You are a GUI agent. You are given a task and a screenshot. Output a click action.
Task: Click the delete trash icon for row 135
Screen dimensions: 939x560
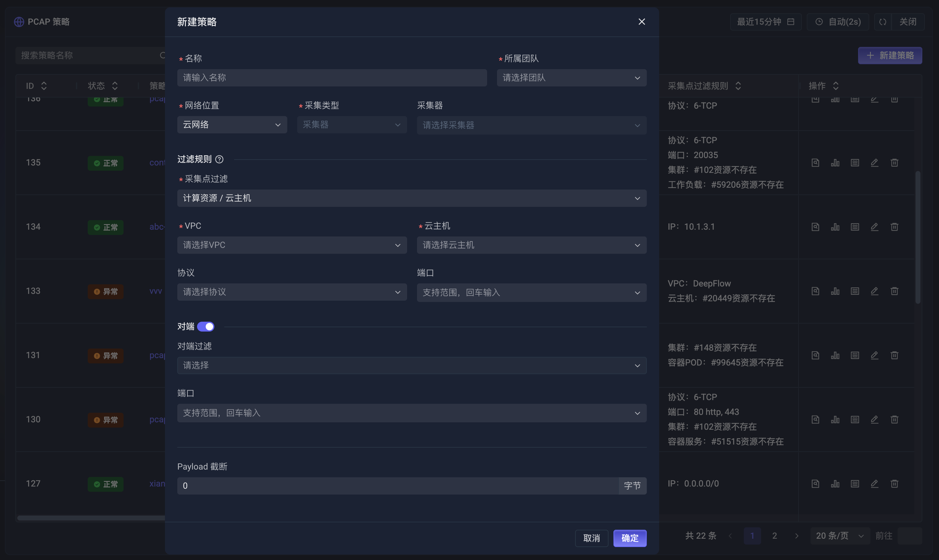point(894,163)
